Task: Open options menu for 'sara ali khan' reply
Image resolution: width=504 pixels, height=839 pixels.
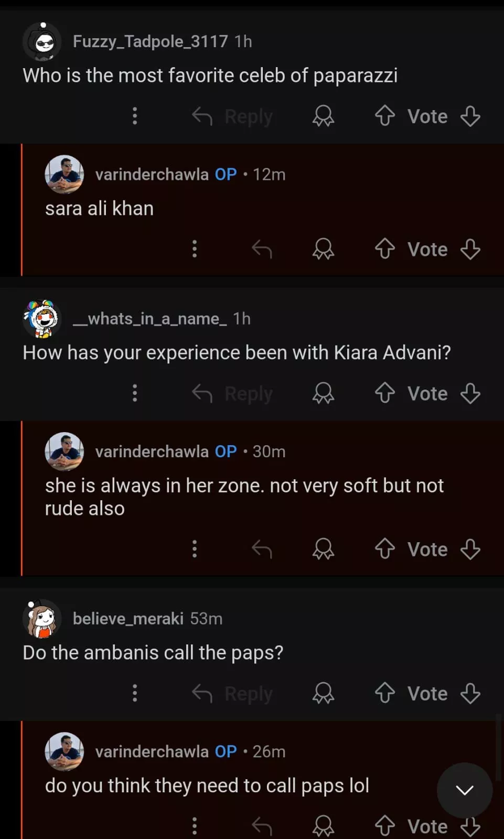Action: [195, 249]
